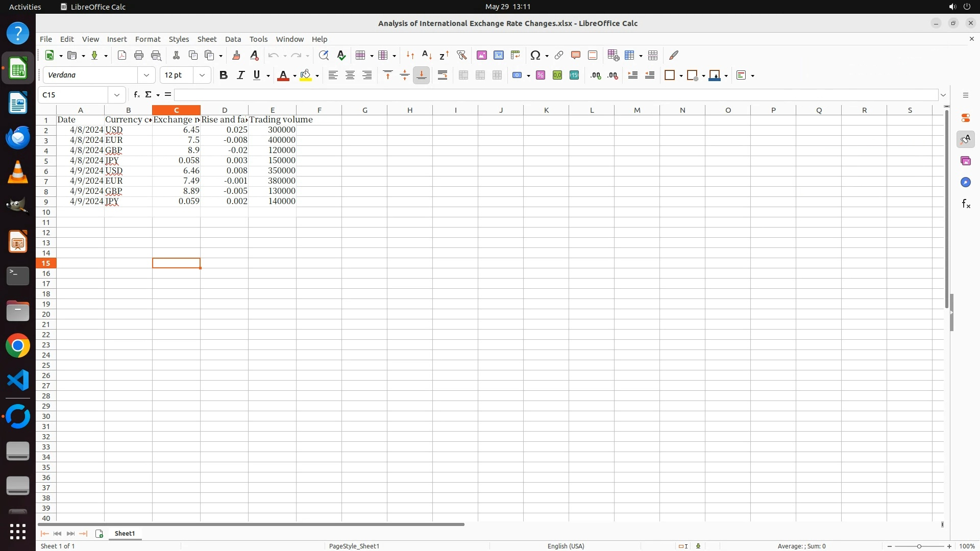Toggle bold formatting

223,75
